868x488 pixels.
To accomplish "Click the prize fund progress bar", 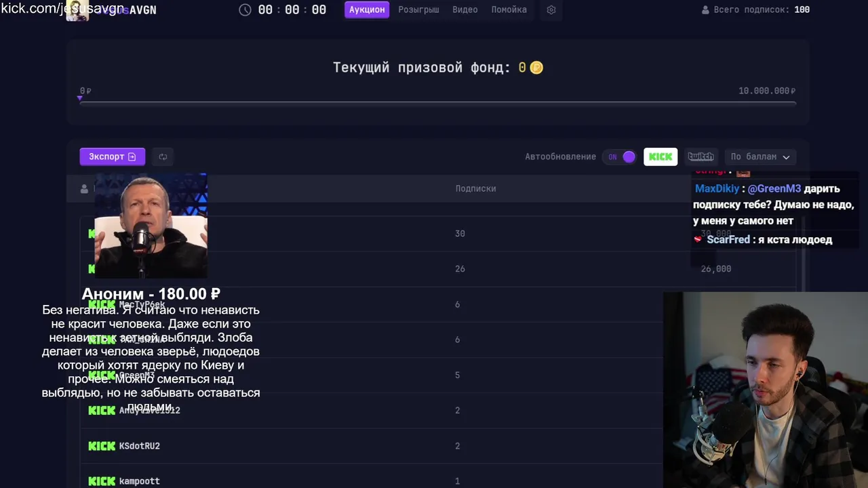I will click(x=437, y=103).
